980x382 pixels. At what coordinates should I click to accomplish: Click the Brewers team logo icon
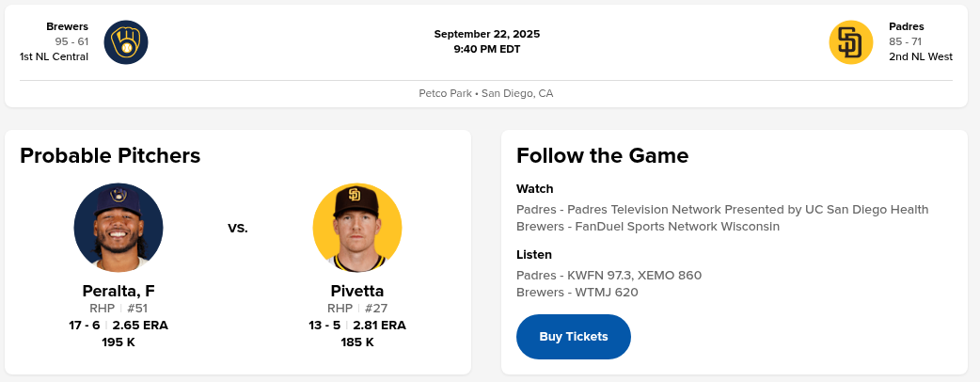(x=126, y=42)
